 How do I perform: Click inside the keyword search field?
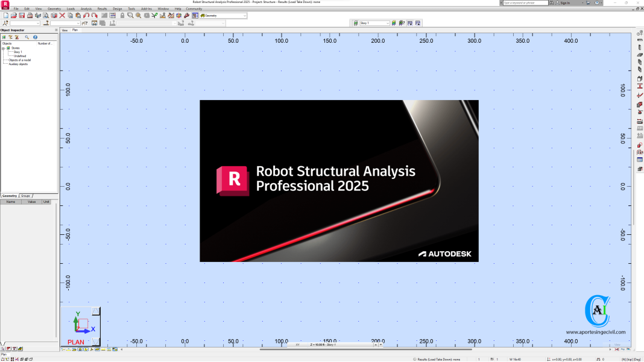(x=525, y=2)
